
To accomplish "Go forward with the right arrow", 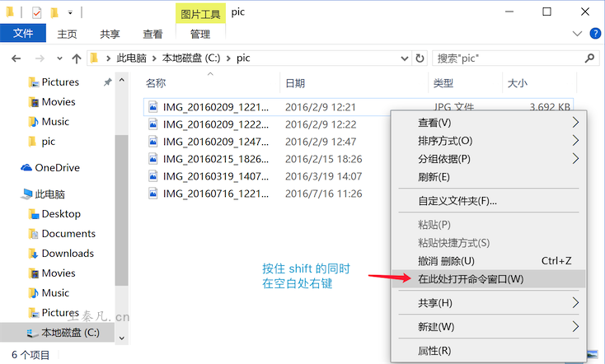I will click(x=40, y=58).
